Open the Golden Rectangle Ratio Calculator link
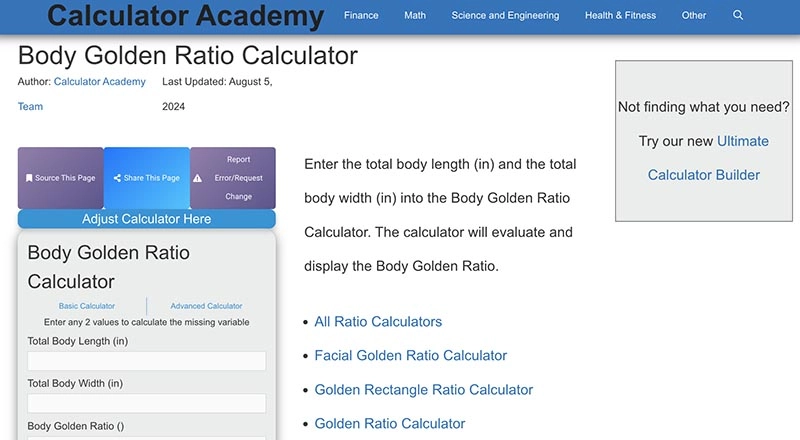 tap(423, 390)
